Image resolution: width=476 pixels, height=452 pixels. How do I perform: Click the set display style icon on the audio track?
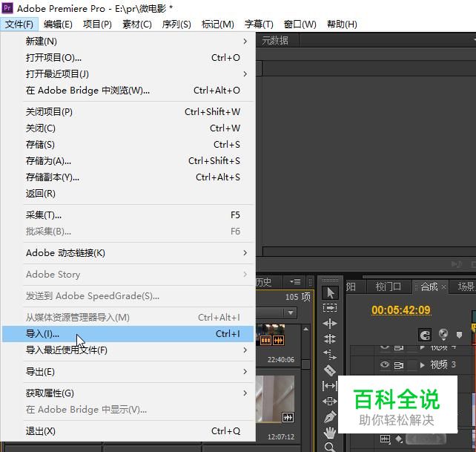click(385, 439)
